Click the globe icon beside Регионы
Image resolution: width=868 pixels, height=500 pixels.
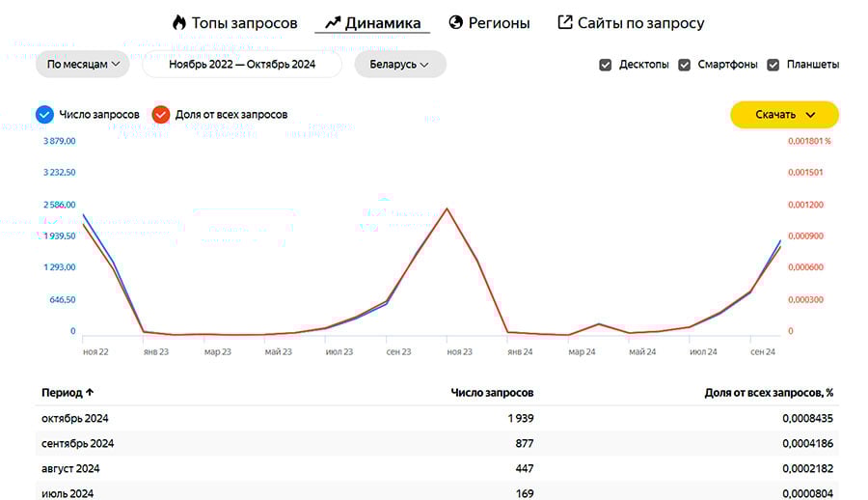coord(455,23)
